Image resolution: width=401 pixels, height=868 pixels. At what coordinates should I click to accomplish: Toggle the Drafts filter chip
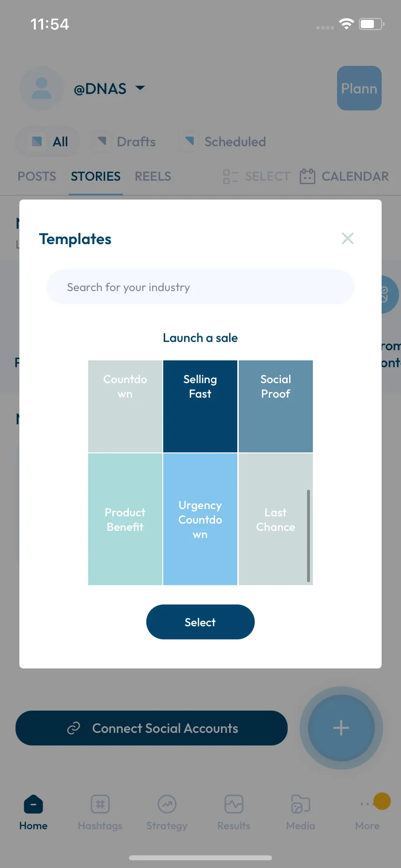coord(124,141)
